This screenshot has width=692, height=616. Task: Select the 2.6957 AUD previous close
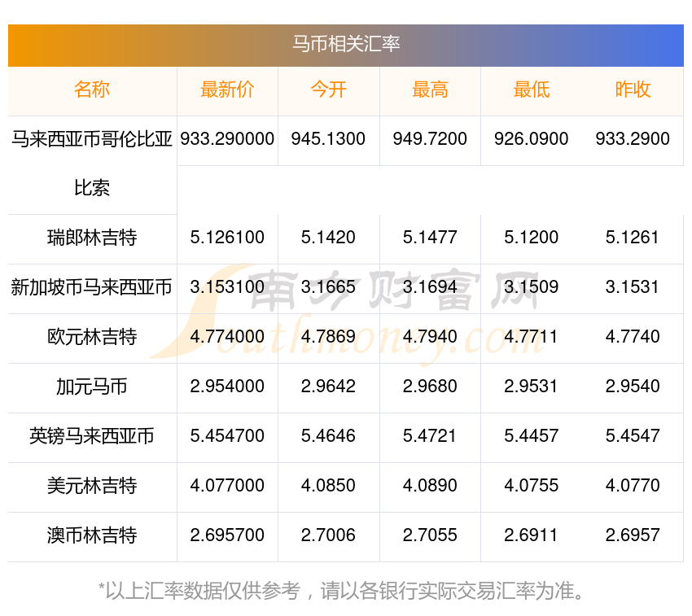click(x=633, y=535)
